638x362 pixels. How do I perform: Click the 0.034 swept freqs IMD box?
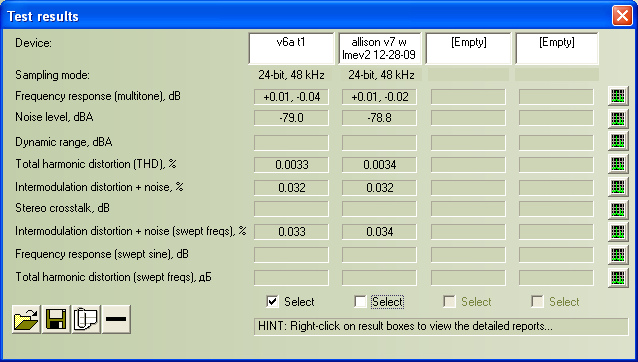click(x=379, y=231)
